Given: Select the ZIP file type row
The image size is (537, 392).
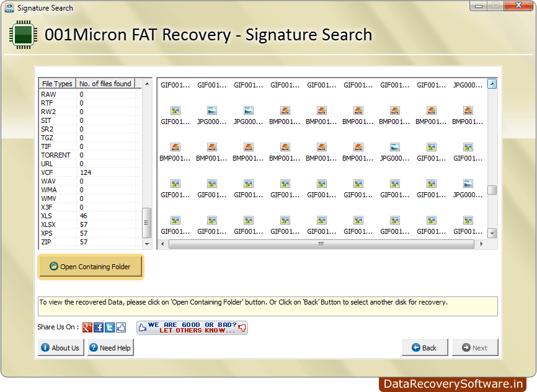Looking at the screenshot, I should click(90, 242).
